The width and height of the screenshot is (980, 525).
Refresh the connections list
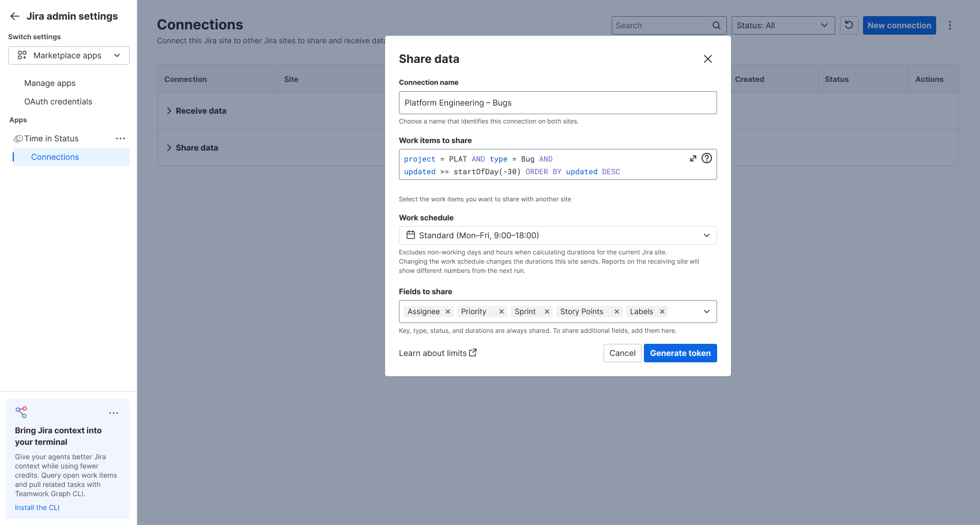(849, 25)
